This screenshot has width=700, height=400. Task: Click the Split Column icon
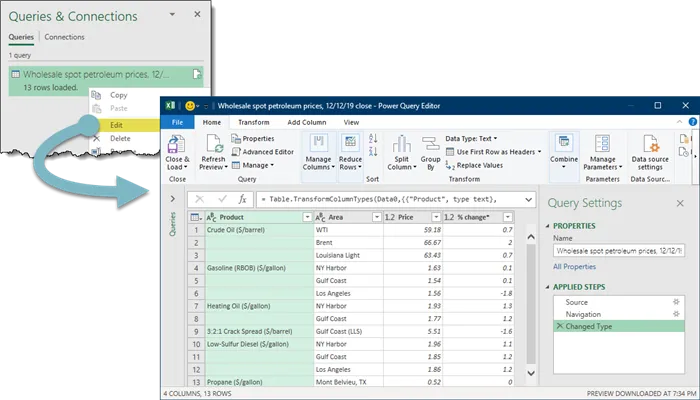point(403,143)
